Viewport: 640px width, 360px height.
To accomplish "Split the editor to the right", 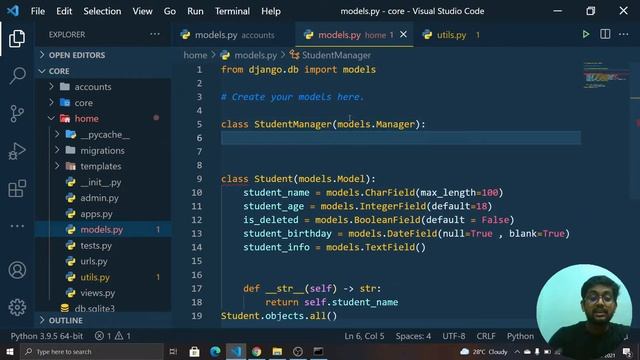I will [x=605, y=34].
